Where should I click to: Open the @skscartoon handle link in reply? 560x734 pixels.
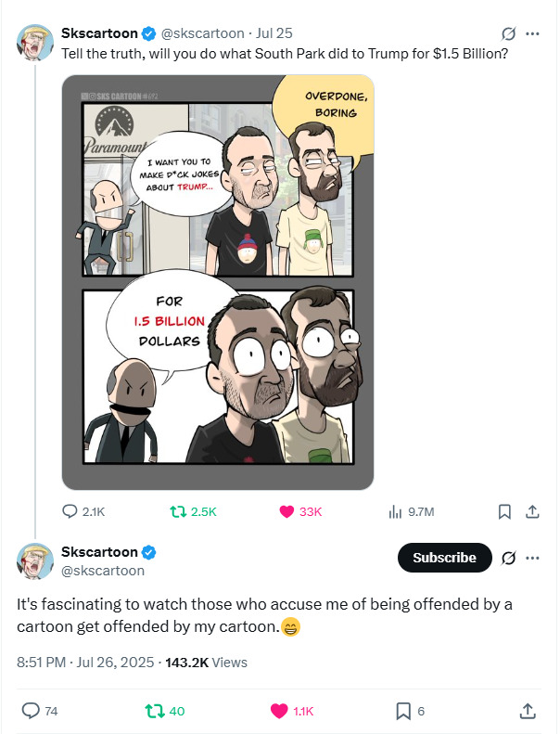click(102, 571)
